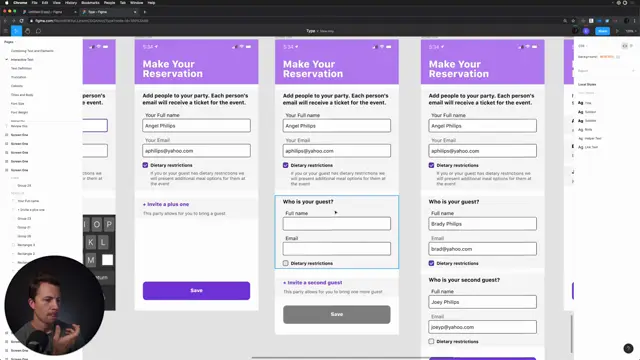This screenshot has width=640, height=360.
Task: Open the Chrome Edit menu
Action: click(x=45, y=3)
